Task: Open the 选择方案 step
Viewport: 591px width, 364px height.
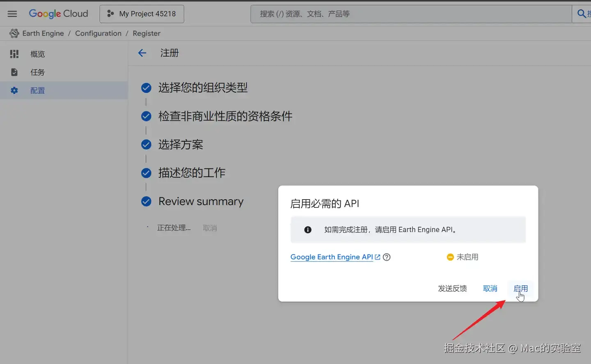Action: 181,144
